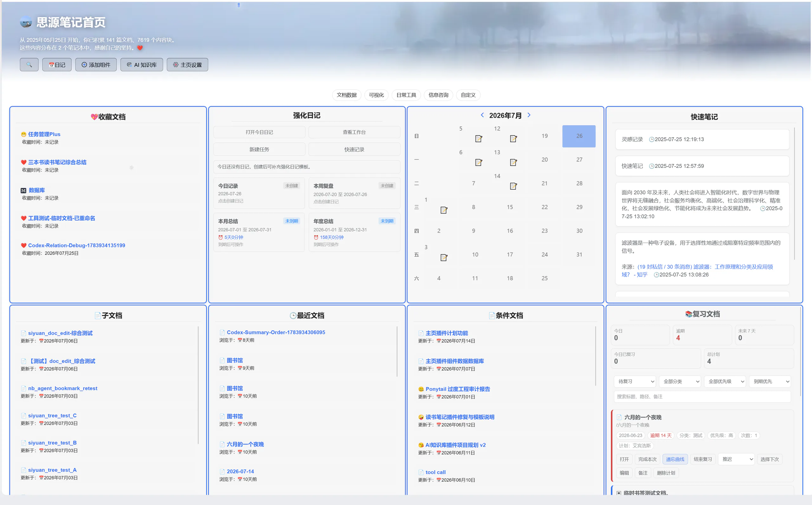Open the diary note icon on July 14

514,186
